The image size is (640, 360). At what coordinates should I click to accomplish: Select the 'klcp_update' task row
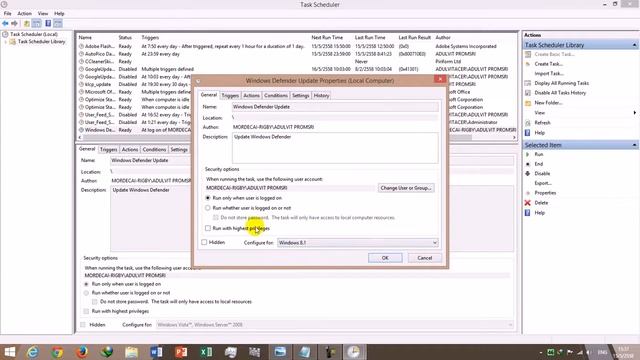135,84
